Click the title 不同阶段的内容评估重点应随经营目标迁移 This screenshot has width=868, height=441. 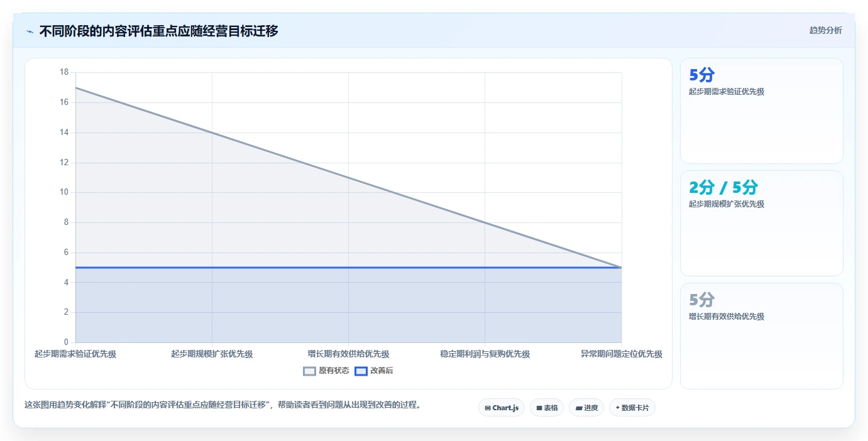[159, 31]
